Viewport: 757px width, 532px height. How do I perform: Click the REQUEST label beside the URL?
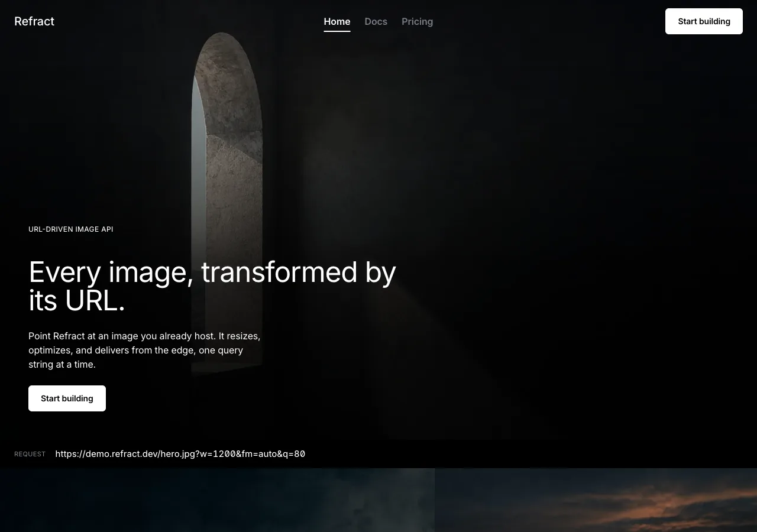30,454
